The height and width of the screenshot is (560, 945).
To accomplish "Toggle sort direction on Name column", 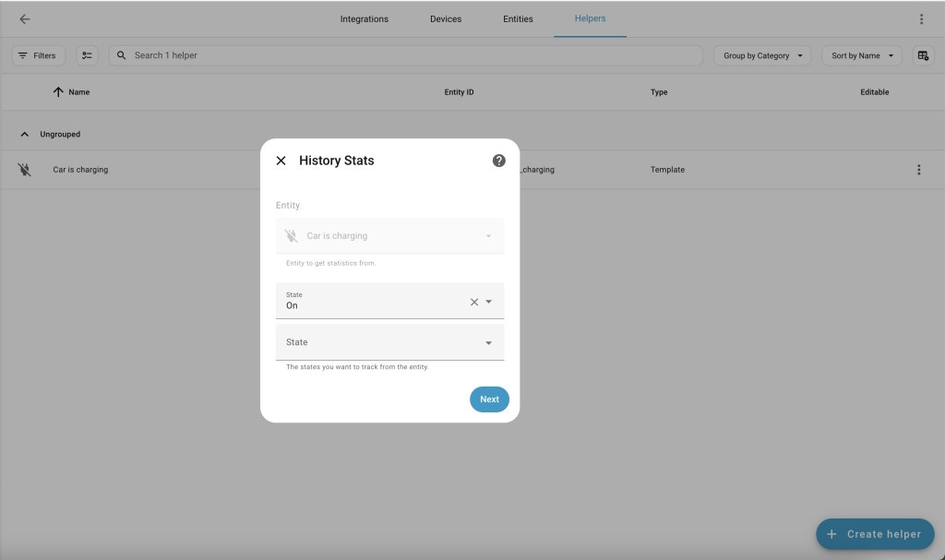I will point(58,92).
